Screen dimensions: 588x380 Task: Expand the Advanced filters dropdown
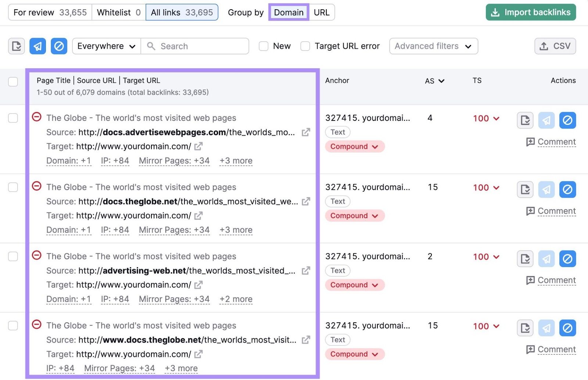coord(433,46)
